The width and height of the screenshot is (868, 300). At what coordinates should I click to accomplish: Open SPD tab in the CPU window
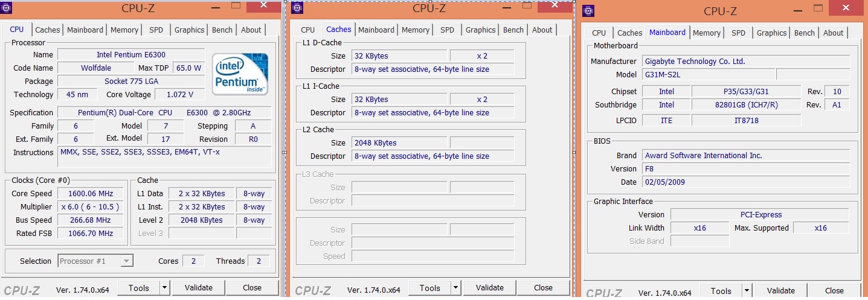coord(156,30)
